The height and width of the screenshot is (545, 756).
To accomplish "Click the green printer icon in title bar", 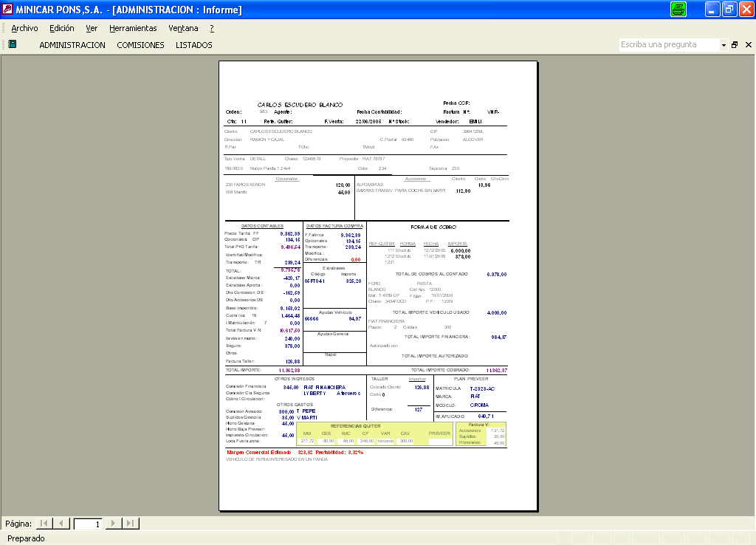I will coord(678,9).
